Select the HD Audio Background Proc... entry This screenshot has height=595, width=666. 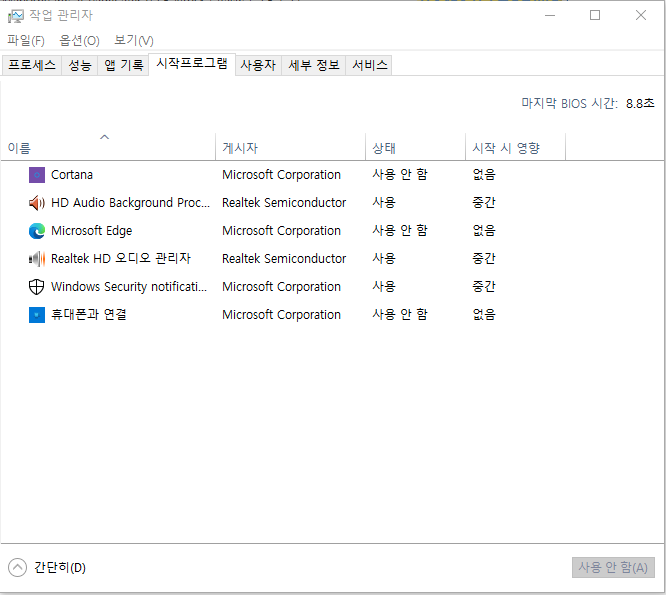130,203
